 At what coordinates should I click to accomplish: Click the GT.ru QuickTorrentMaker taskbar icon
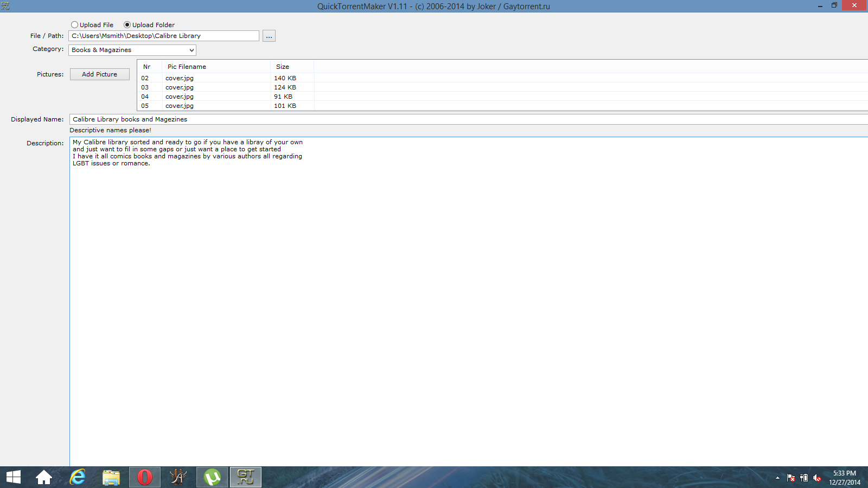point(246,477)
